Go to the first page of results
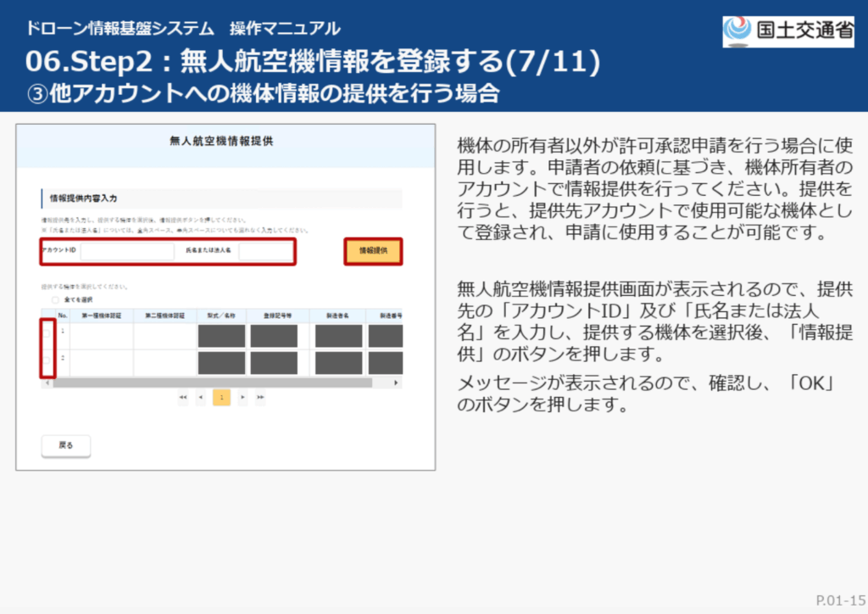The height and width of the screenshot is (614, 868). tap(183, 397)
